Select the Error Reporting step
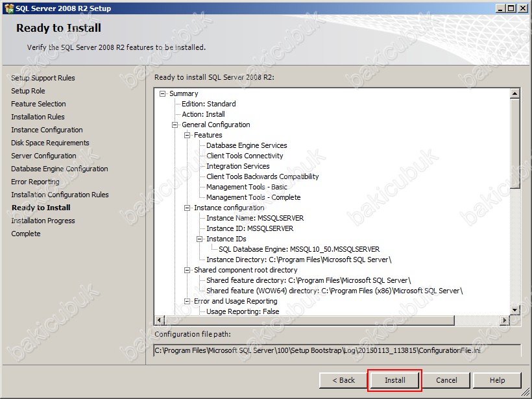This screenshot has height=399, width=532. click(35, 182)
